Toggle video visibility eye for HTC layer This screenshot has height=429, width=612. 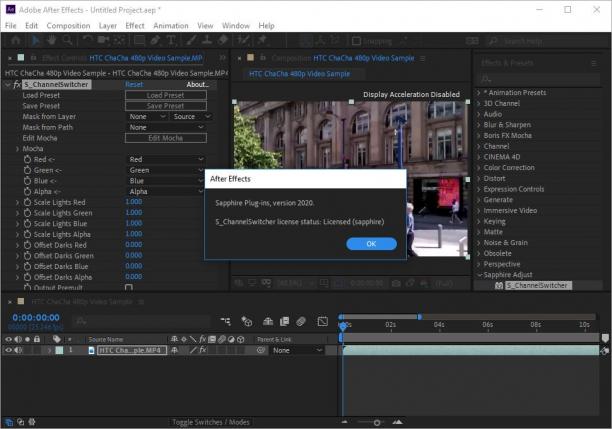pos(8,350)
